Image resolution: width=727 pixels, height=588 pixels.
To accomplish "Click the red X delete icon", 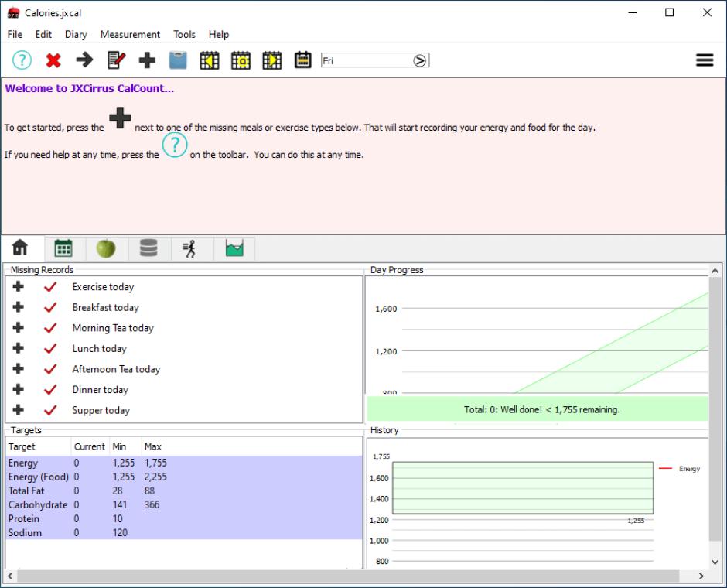I will point(53,60).
